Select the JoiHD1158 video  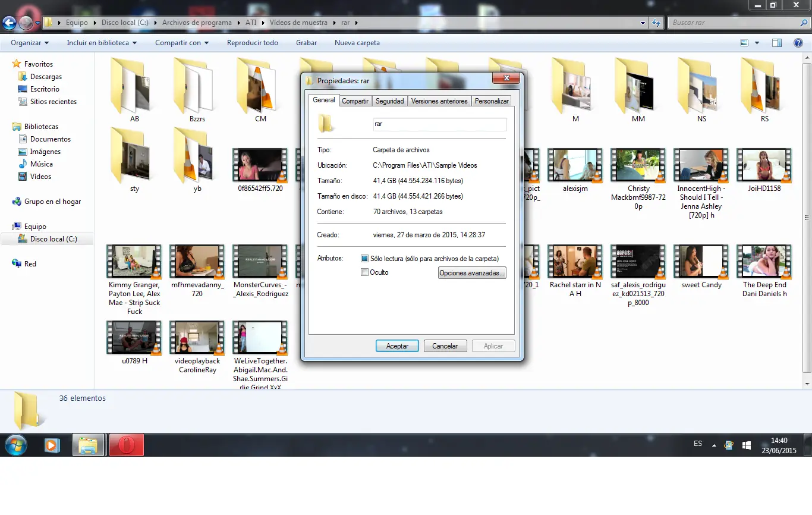tap(764, 170)
